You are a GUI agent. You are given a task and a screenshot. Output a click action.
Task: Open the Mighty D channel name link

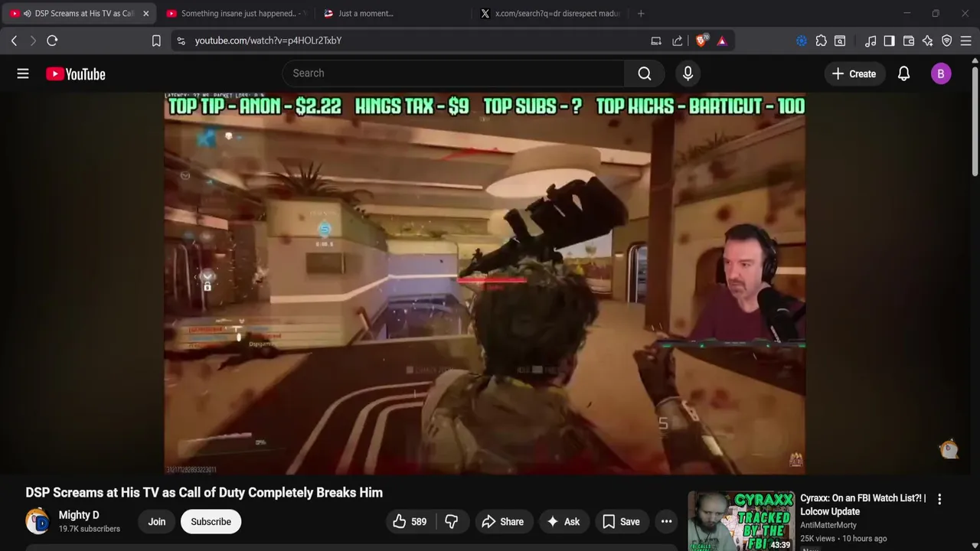[79, 515]
